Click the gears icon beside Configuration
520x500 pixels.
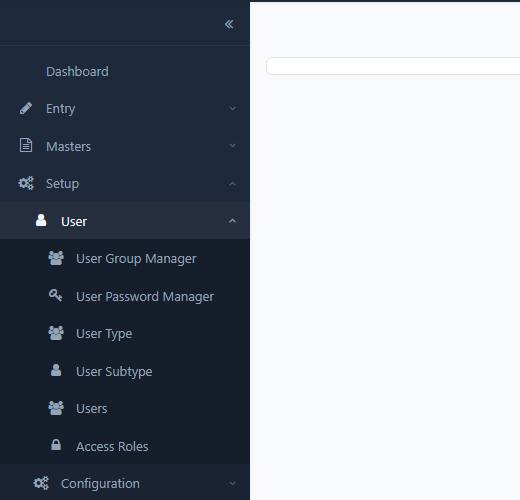pos(41,483)
